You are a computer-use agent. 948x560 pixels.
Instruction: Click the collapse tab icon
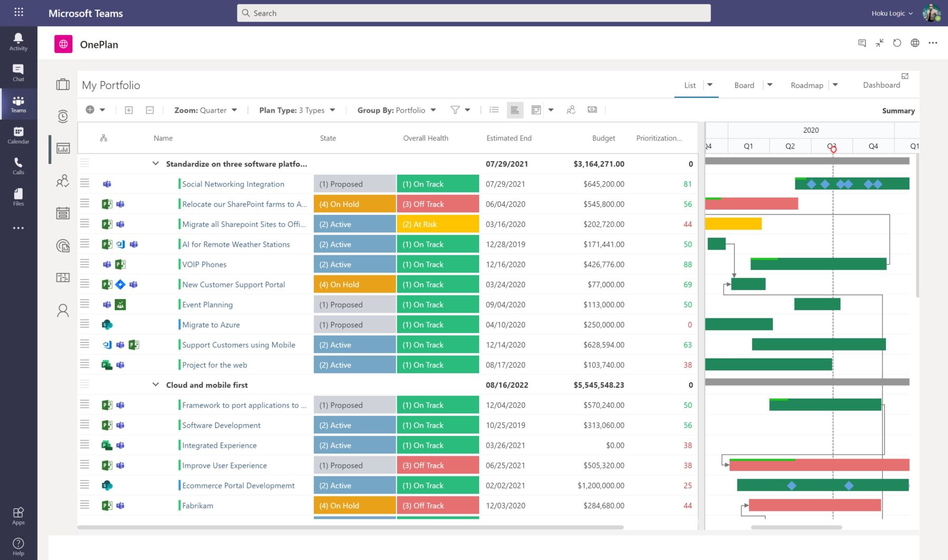tap(880, 43)
